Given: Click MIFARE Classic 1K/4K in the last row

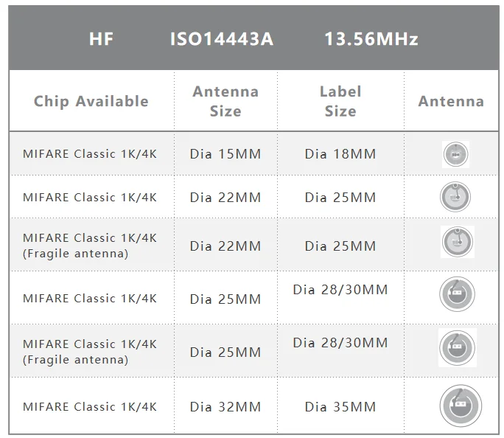Looking at the screenshot, I should tap(90, 407).
